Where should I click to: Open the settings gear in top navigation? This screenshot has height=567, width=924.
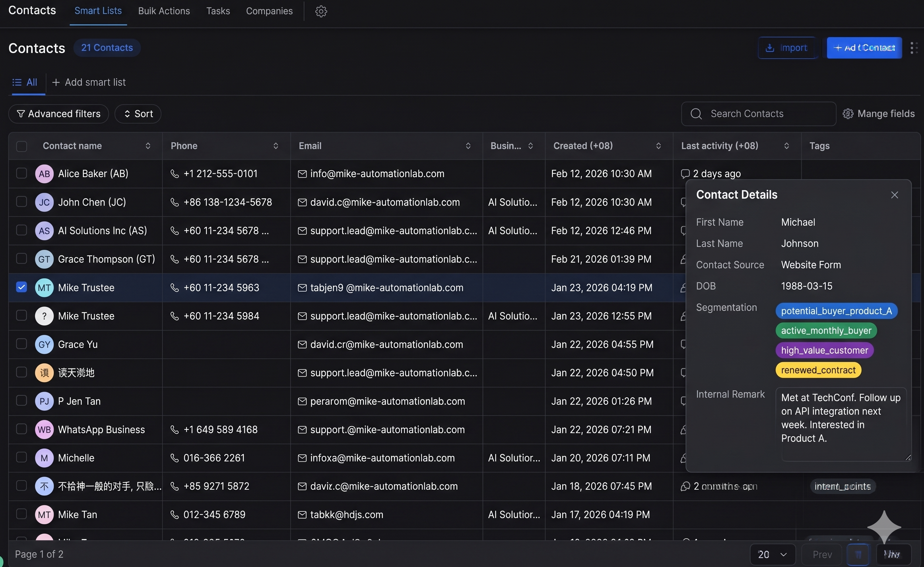tap(321, 11)
